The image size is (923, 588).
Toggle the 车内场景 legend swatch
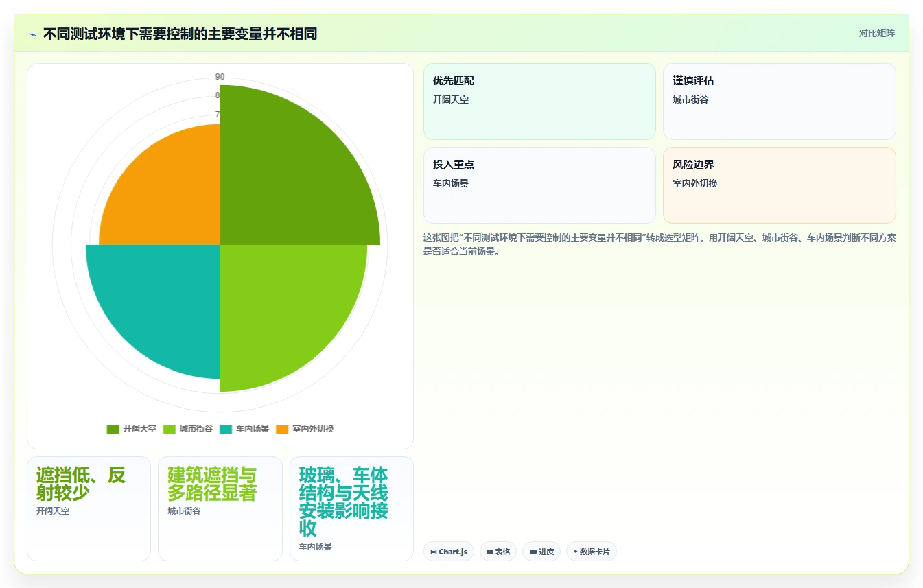click(226, 429)
